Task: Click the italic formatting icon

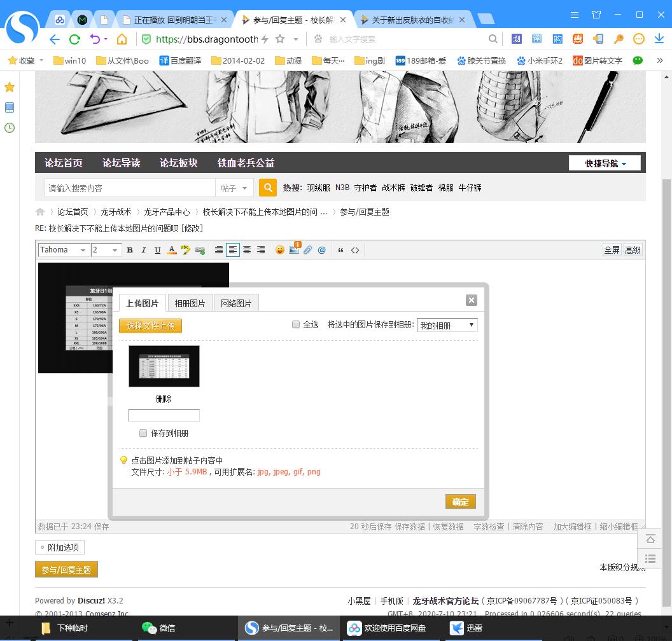Action: click(x=144, y=251)
